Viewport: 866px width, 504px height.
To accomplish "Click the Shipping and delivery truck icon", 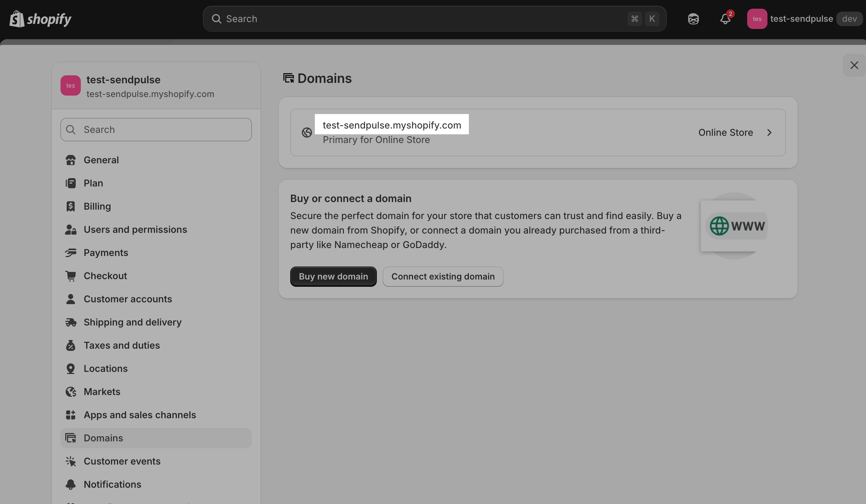I will (71, 322).
